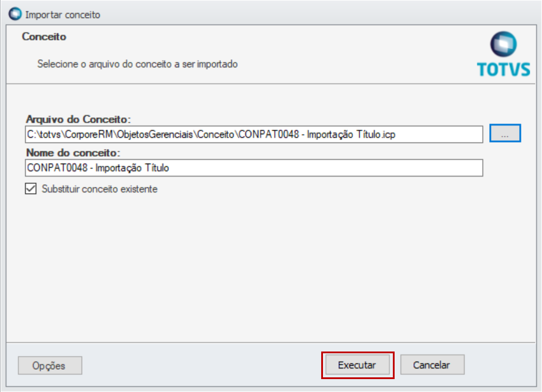This screenshot has height=392, width=542.
Task: Open the Opções button
Action: (50, 366)
